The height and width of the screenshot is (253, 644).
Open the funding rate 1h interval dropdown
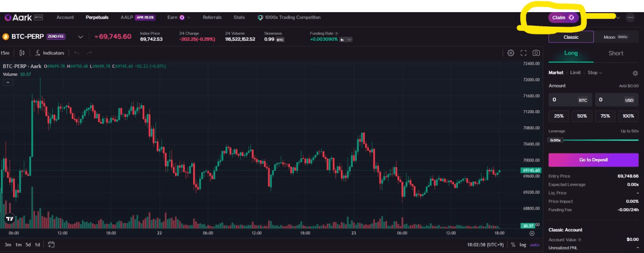[x=346, y=39]
